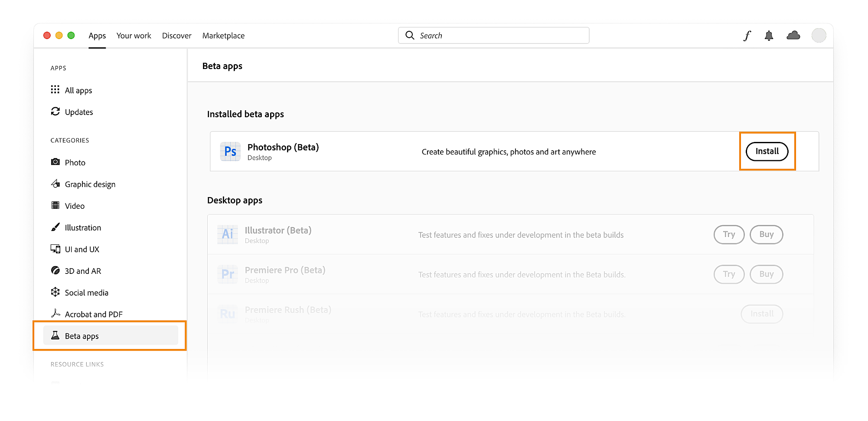Screen dimensions: 868x421
Task: Switch to the Your work tab
Action: pyautogui.click(x=134, y=36)
